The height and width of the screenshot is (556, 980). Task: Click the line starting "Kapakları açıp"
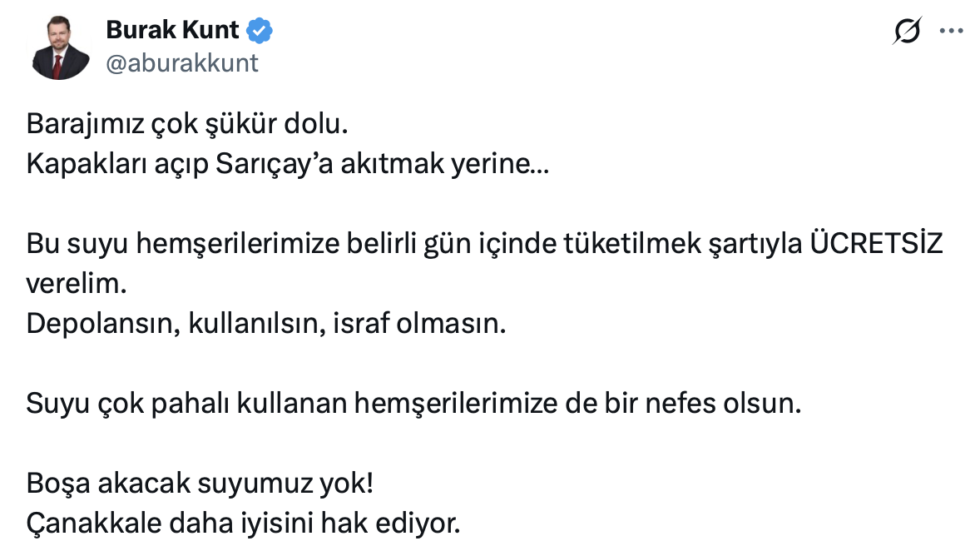pos(287,163)
